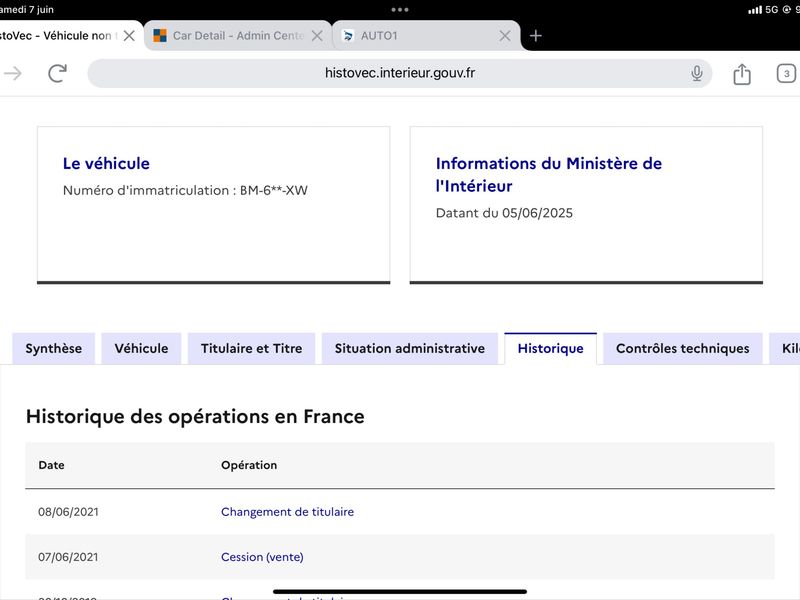
Task: Open the share sheet icon
Action: tap(741, 74)
